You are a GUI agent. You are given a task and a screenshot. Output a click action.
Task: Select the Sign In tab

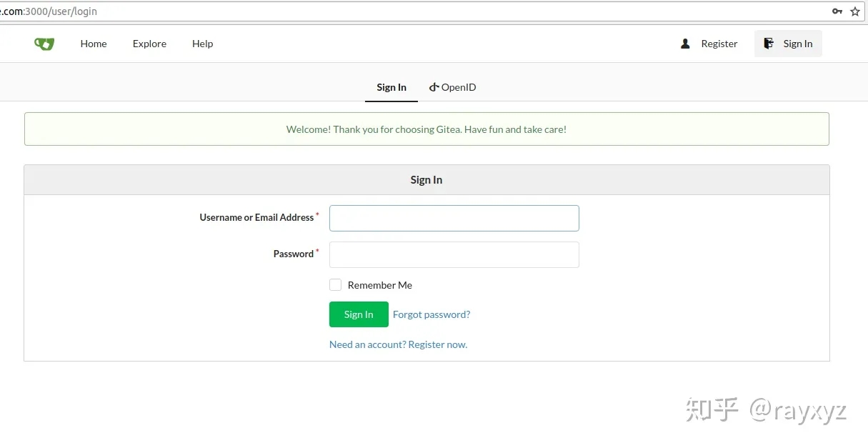coord(391,87)
